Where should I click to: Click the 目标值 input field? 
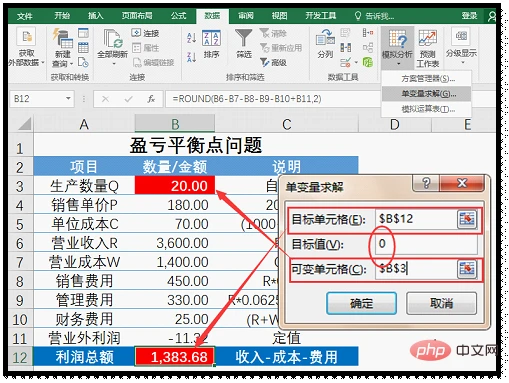click(x=426, y=244)
